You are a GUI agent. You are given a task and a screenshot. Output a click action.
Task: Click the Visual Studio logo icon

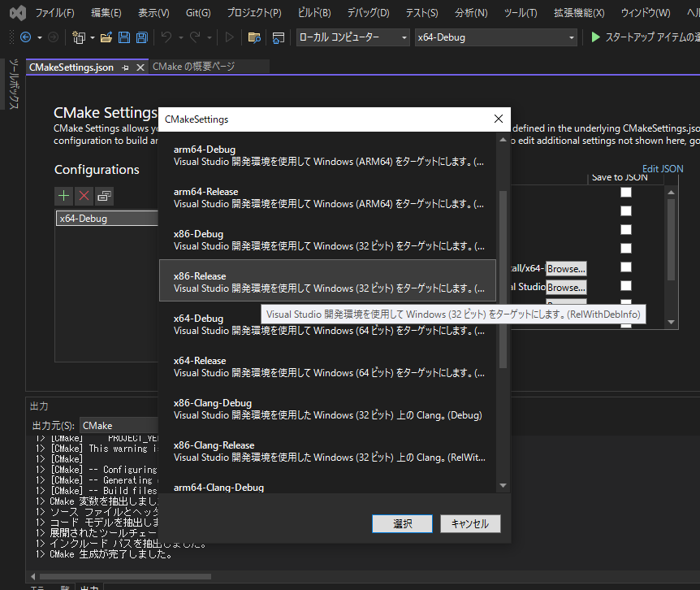coord(18,13)
